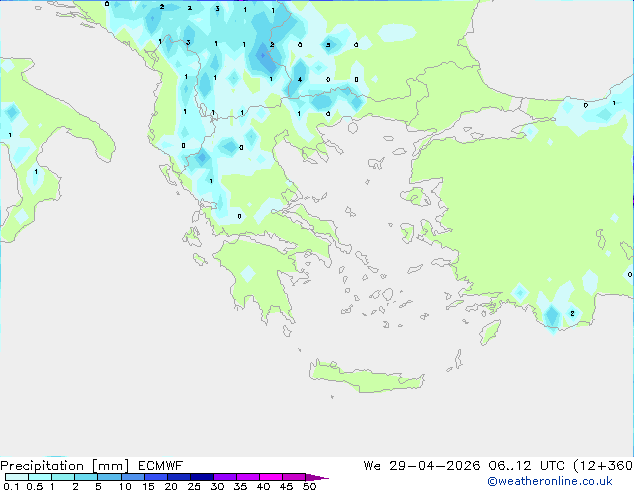This screenshot has width=634, height=490.
Task: Select the 0.1 mm palest legend swatch
Action: coord(17,477)
